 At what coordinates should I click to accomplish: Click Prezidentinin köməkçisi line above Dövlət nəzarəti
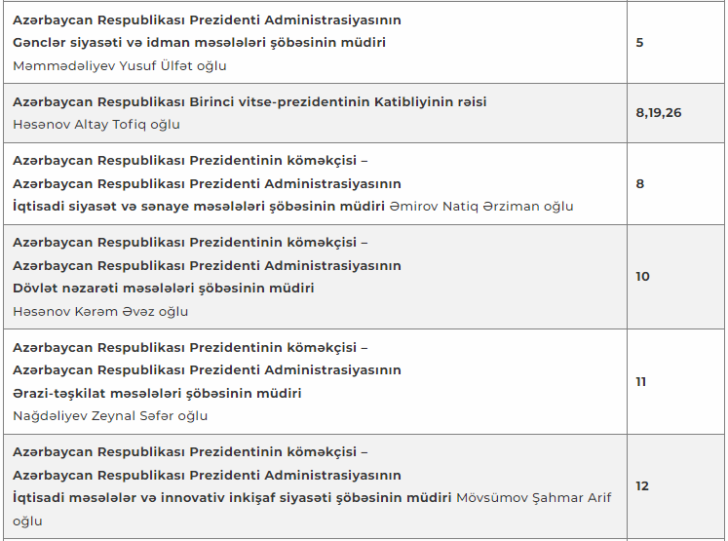coord(190,242)
